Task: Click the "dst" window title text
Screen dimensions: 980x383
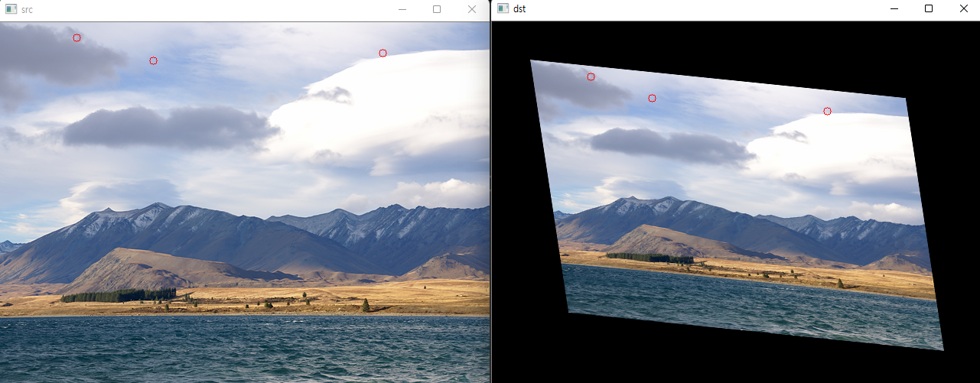Action: pos(519,9)
